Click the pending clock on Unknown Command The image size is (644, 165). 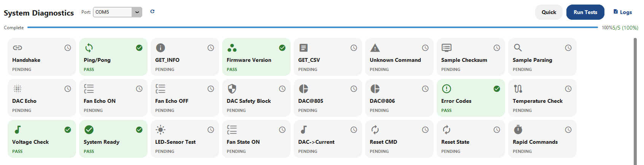425,48
